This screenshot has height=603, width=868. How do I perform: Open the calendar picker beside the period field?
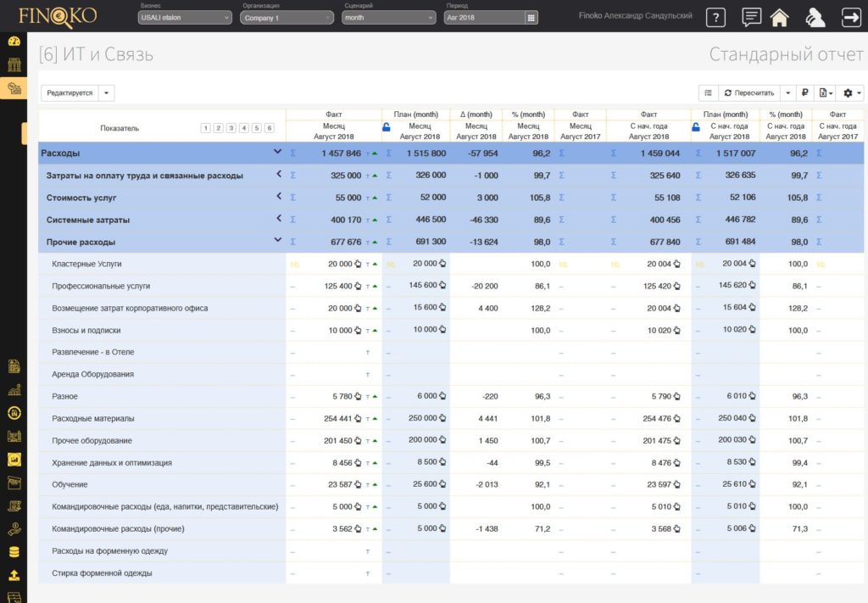coord(531,18)
